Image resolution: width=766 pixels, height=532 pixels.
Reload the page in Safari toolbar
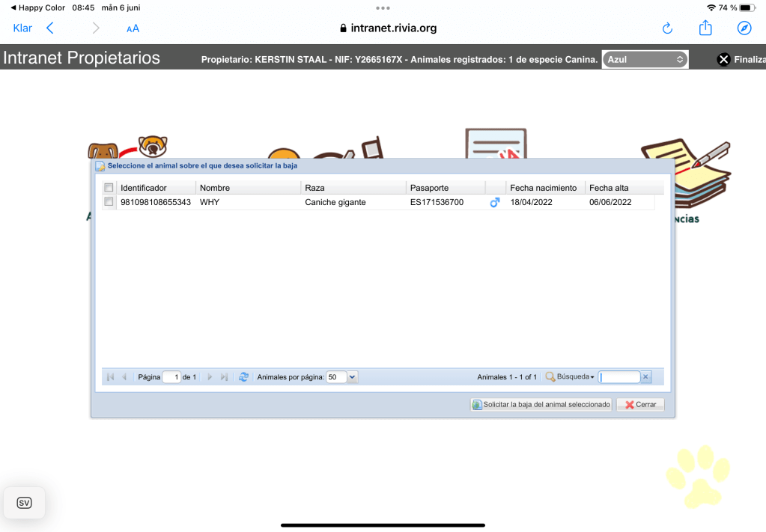tap(667, 28)
